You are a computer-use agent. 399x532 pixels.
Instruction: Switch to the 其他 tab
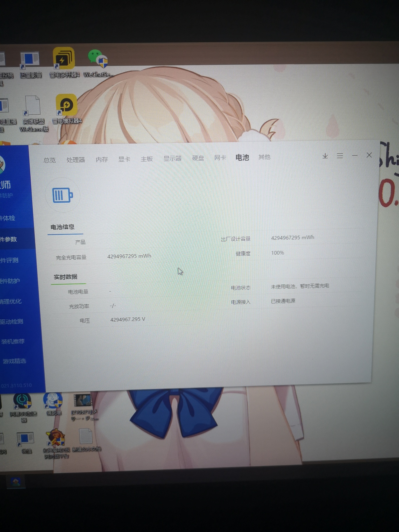coord(264,157)
